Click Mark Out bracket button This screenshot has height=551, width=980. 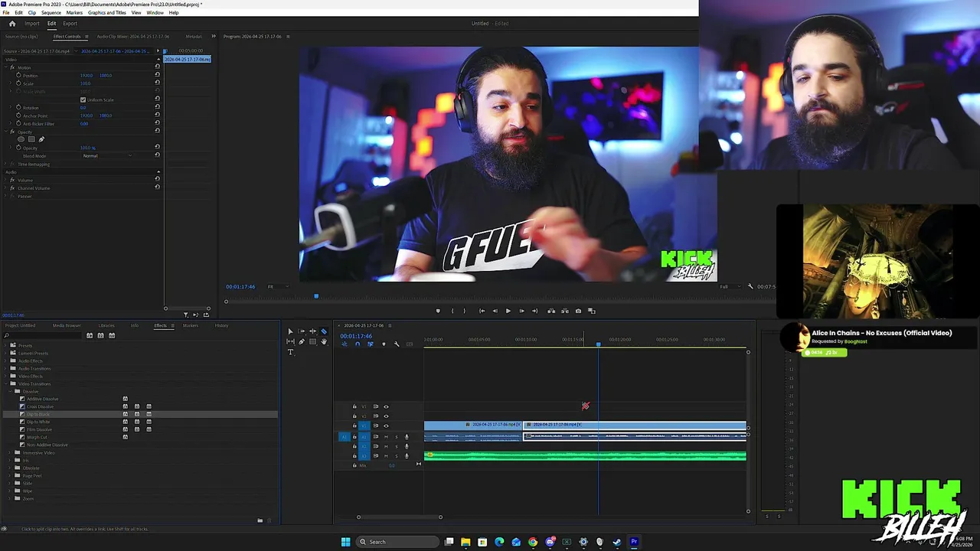coord(464,311)
